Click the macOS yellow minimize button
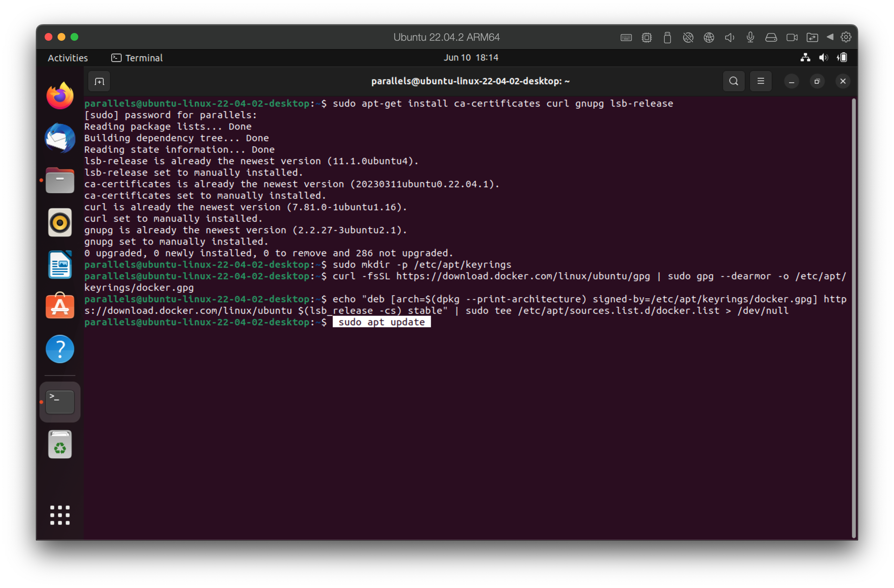 click(x=61, y=37)
